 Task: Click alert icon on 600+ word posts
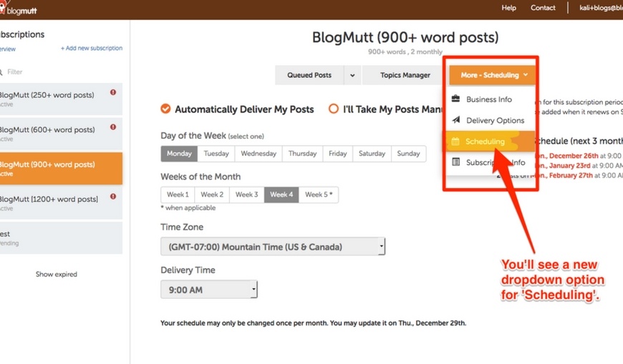113,127
